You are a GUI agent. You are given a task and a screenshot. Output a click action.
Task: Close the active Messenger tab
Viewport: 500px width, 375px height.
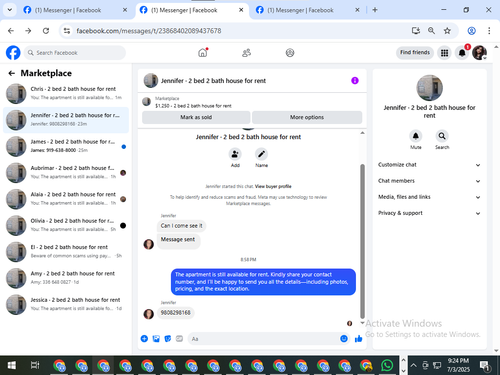241,10
